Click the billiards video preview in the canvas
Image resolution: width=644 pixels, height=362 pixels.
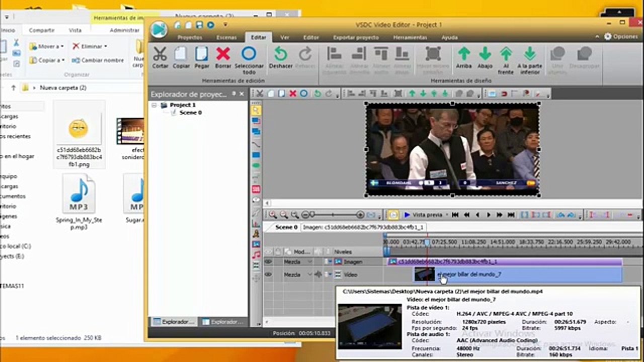453,150
